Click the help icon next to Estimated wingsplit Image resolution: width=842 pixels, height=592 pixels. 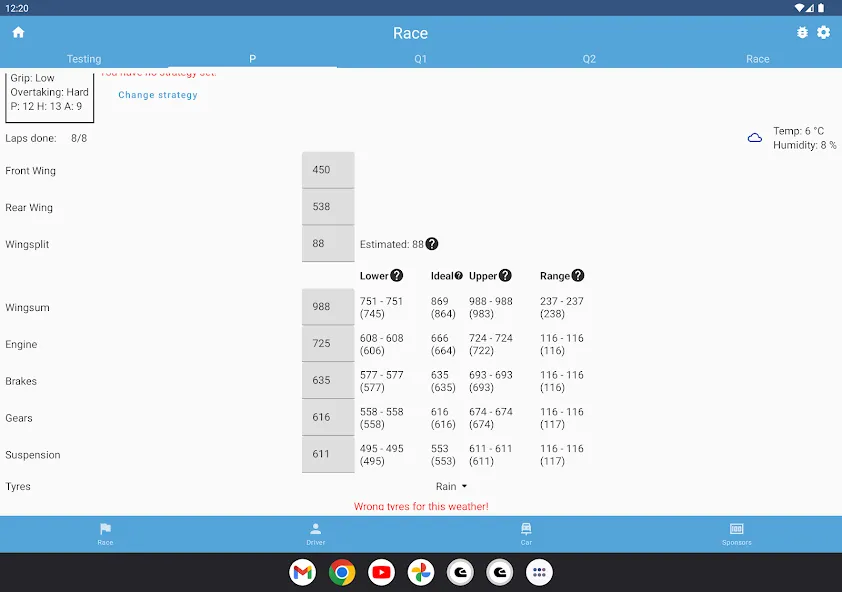tap(430, 243)
